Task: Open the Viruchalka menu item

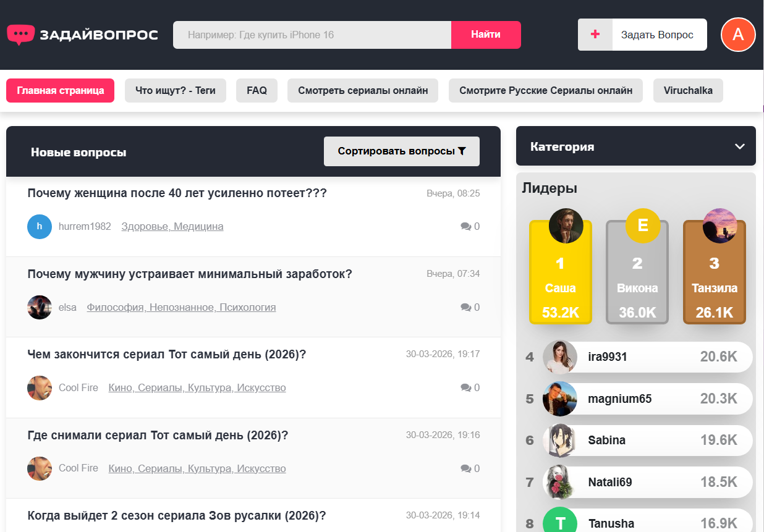Action: (x=688, y=90)
